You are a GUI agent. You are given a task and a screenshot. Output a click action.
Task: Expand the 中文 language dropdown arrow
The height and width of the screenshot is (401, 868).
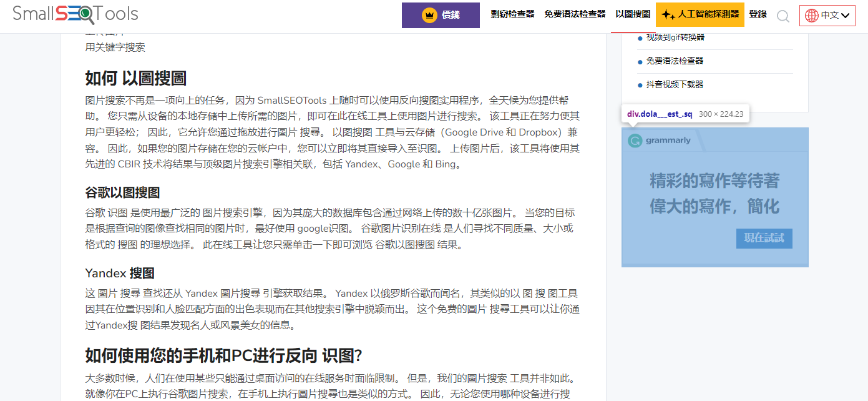coord(846,16)
